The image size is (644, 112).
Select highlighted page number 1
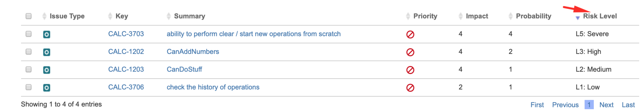click(x=589, y=105)
